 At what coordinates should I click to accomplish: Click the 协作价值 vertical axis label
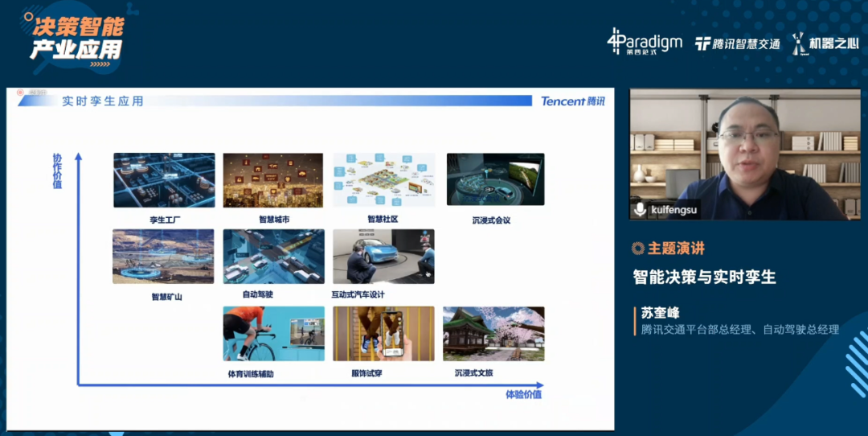point(57,171)
